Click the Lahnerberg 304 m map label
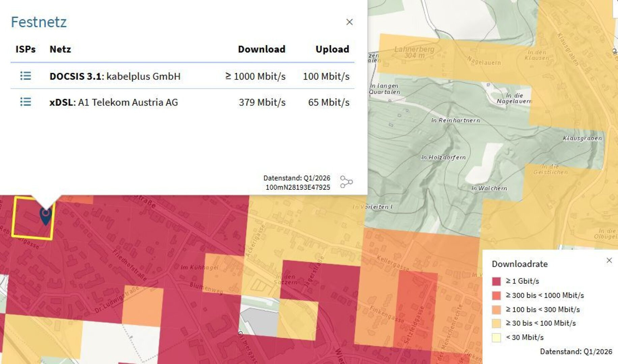The height and width of the screenshot is (364, 618). click(414, 52)
